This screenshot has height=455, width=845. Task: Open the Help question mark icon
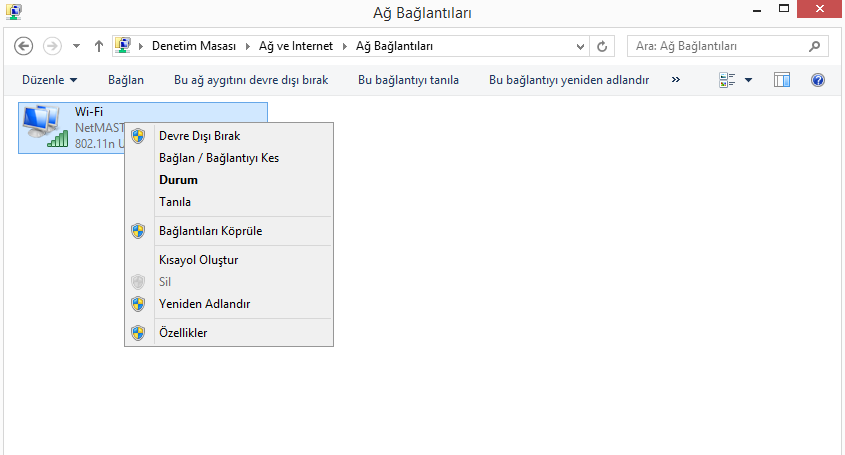(817, 80)
